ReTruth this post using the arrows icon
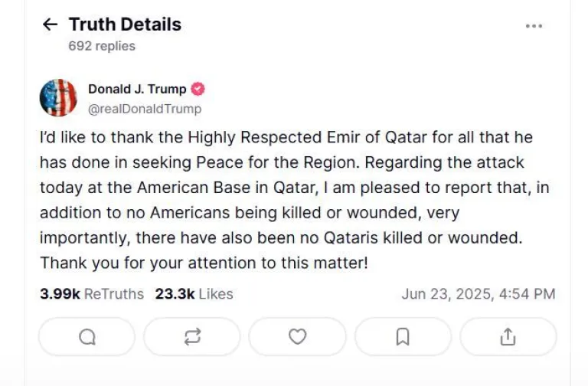 pyautogui.click(x=192, y=337)
